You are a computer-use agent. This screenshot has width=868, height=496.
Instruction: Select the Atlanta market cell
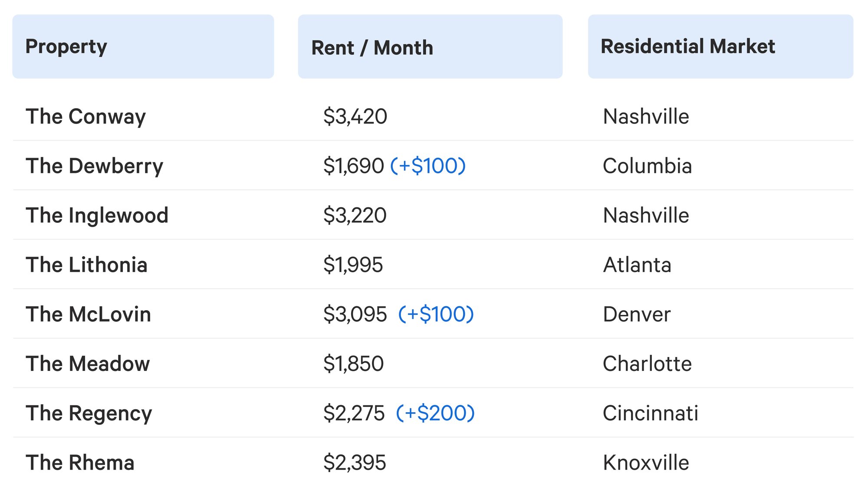tap(638, 265)
